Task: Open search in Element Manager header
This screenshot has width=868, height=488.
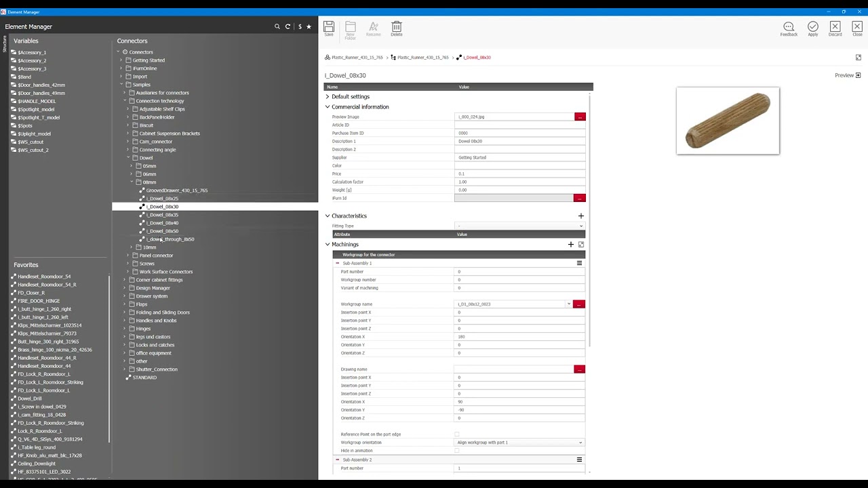Action: [277, 26]
